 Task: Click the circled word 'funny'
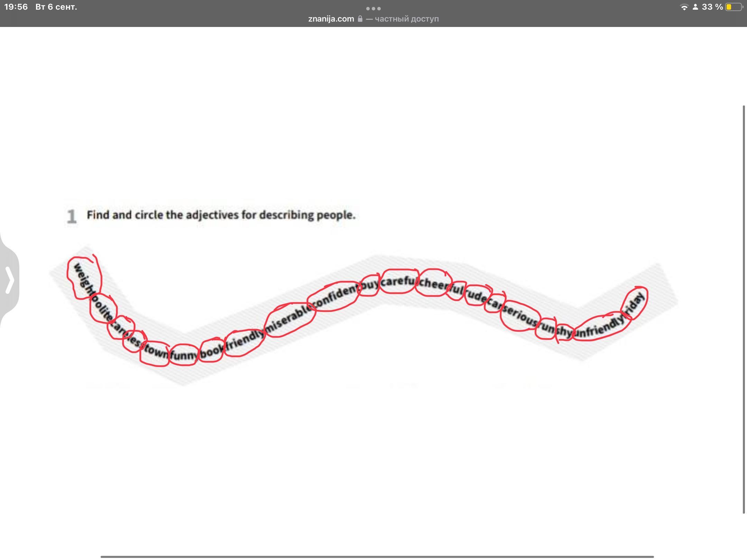tap(184, 355)
